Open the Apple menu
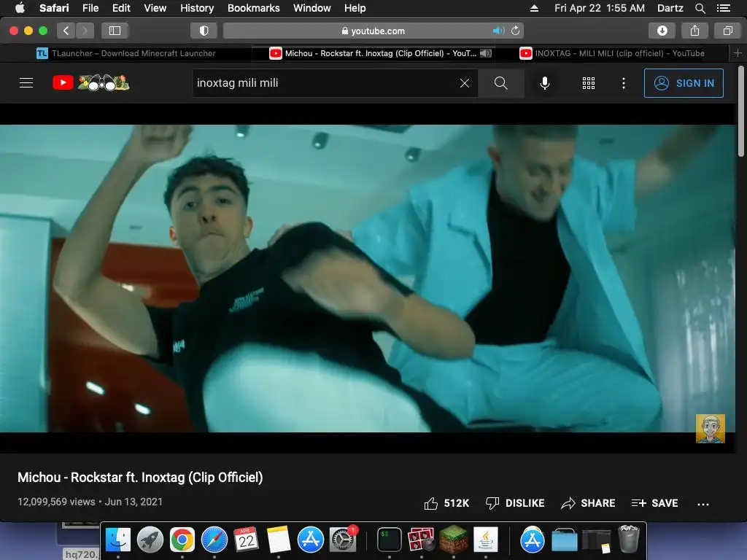This screenshot has height=560, width=747. [20, 8]
